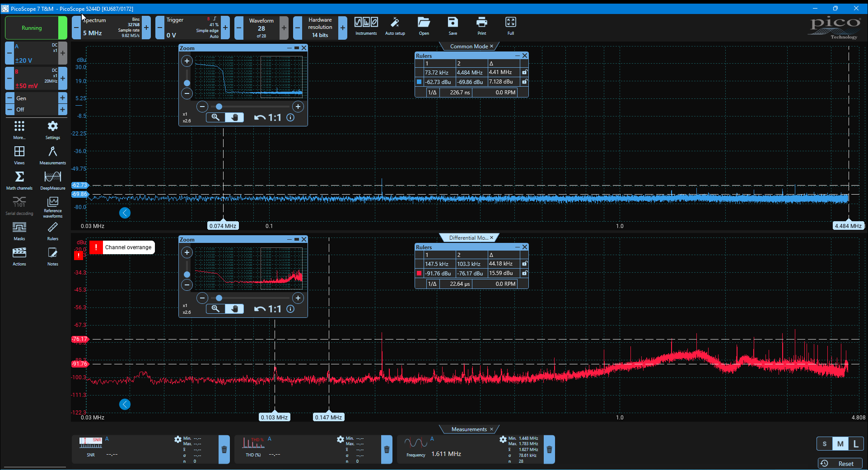Close the Measurements tab

click(492, 429)
